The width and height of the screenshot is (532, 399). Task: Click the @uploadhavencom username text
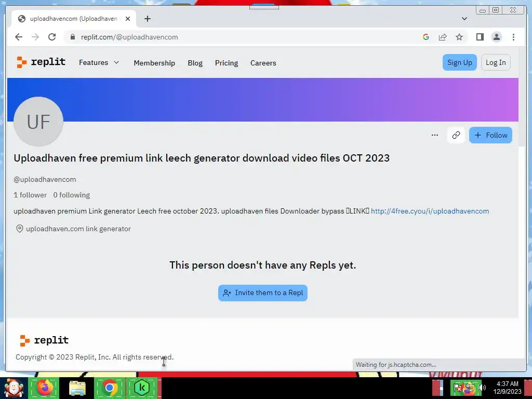45,179
